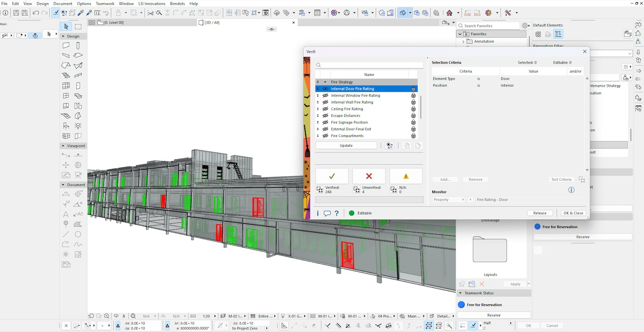Toggle lock on Ceiling Fire Rating
The image size is (644, 332).
(413, 109)
